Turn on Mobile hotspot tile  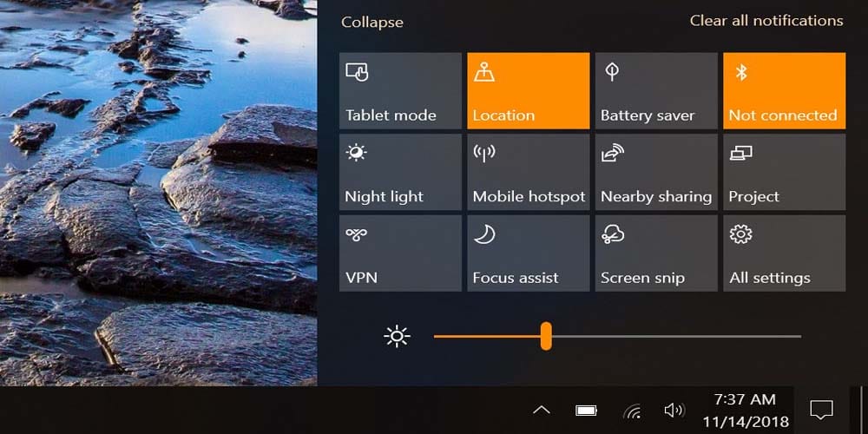[528, 172]
